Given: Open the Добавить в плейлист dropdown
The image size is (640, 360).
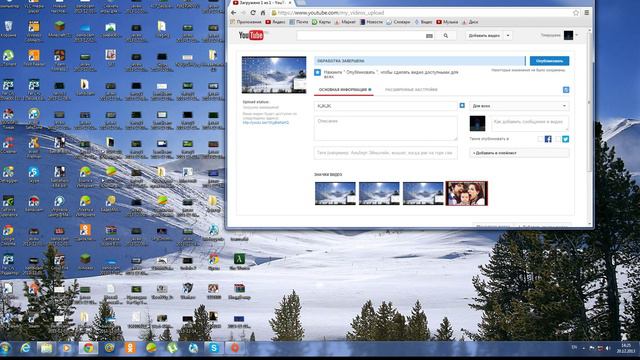Looking at the screenshot, I should 519,153.
